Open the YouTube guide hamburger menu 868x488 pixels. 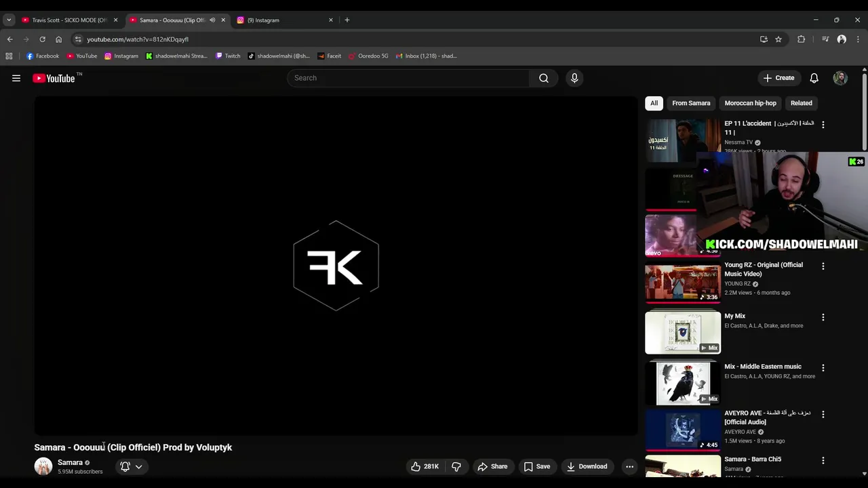click(x=16, y=78)
